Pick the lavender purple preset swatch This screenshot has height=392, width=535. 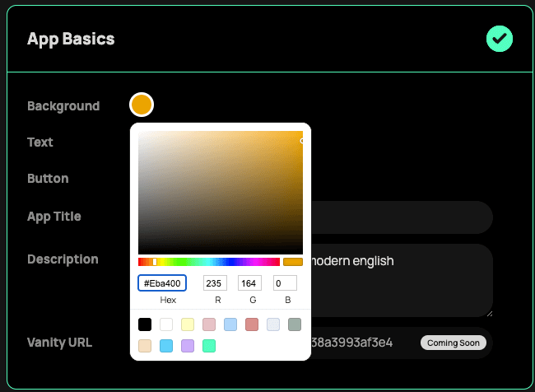[188, 346]
